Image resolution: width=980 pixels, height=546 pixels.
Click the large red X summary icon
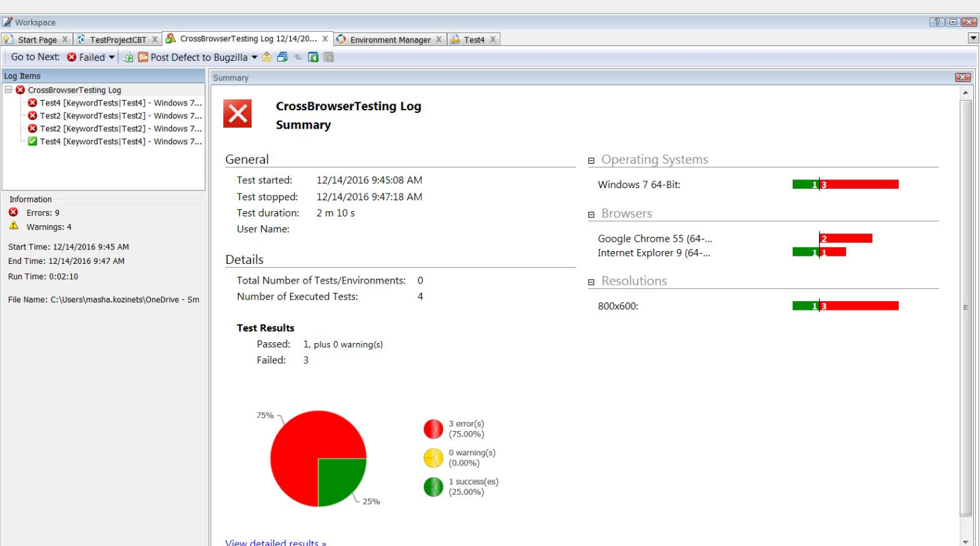coord(237,114)
